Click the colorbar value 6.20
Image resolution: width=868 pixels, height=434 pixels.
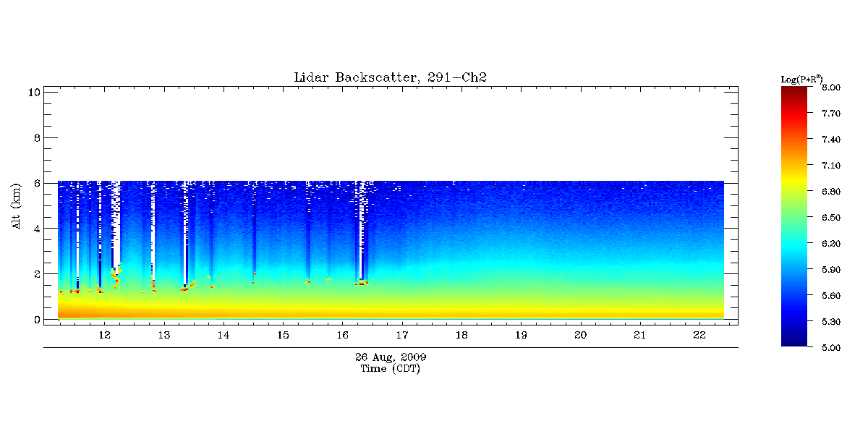[831, 244]
